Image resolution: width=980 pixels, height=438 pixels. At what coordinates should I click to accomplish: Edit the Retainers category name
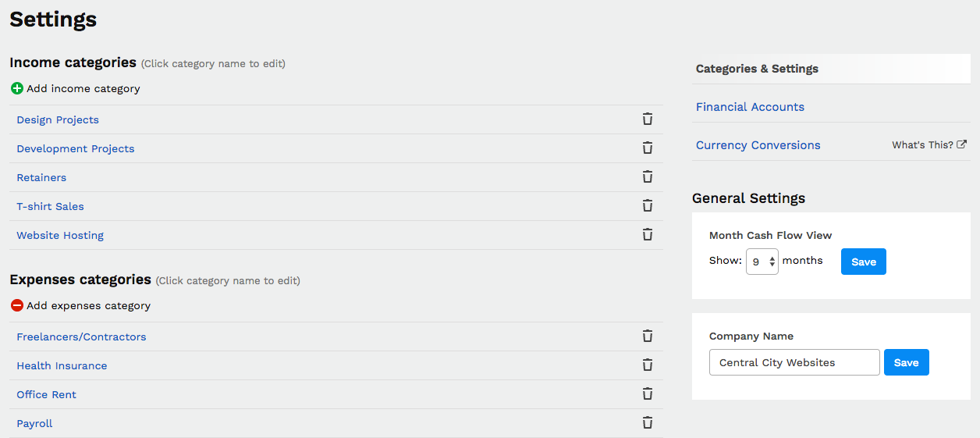[41, 178]
